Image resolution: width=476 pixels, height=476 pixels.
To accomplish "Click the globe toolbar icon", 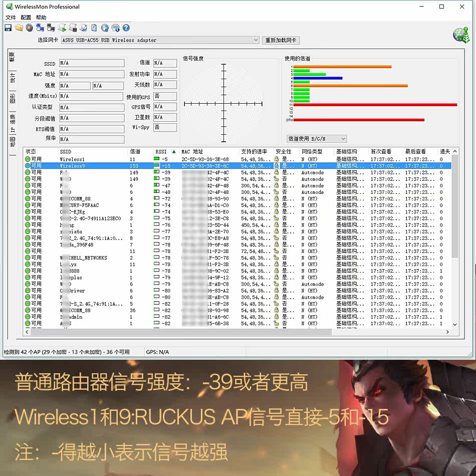I will point(105,28).
